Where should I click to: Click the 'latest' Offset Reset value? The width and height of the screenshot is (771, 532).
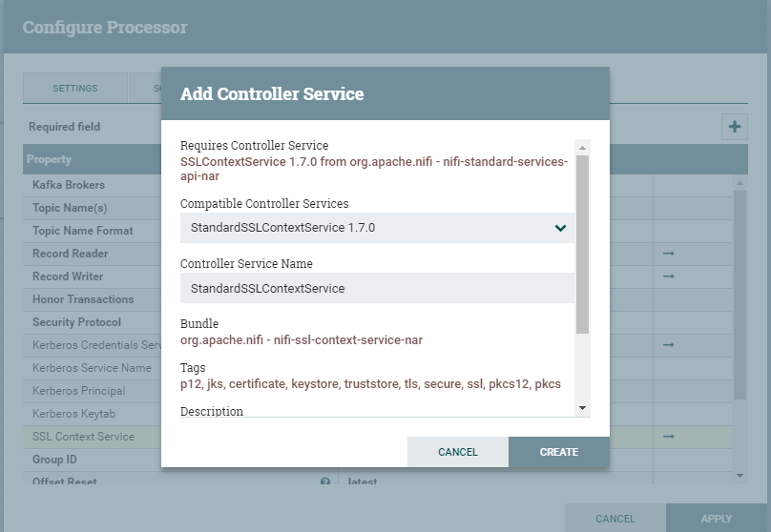(x=363, y=481)
